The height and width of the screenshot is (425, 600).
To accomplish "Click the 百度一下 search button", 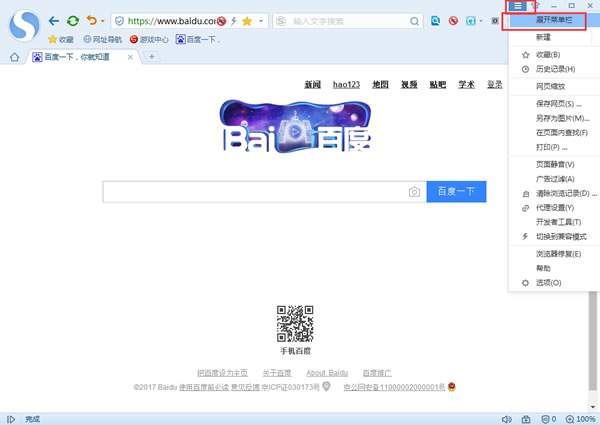I will [x=456, y=192].
